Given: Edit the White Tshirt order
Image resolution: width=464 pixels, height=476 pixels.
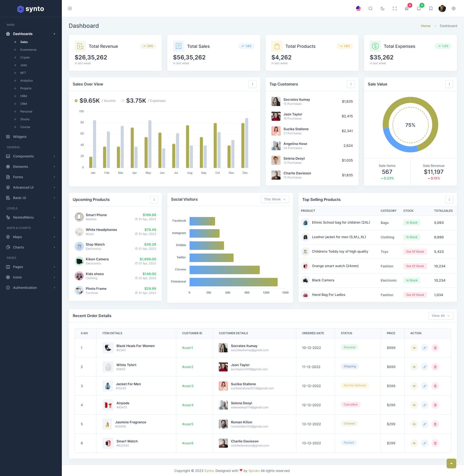Looking at the screenshot, I should (424, 367).
